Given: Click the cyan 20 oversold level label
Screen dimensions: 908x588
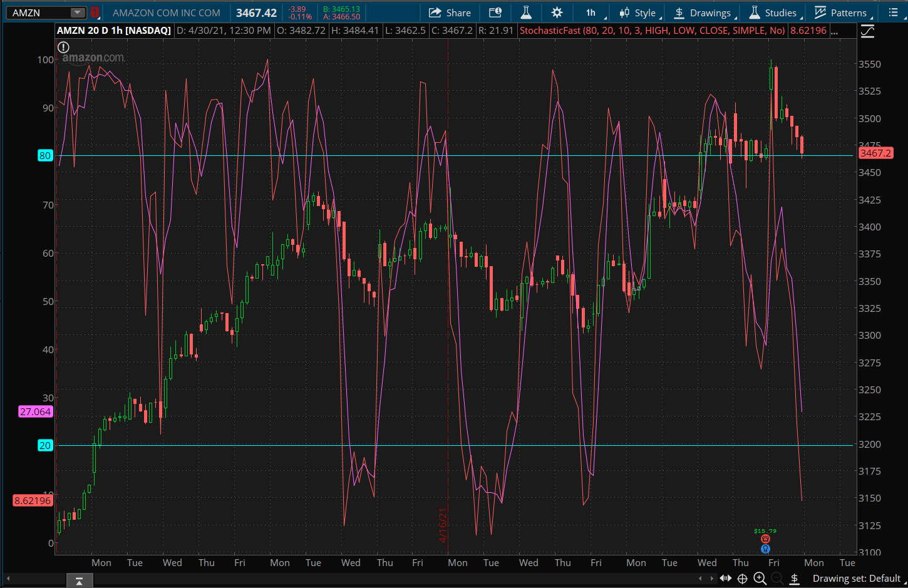Looking at the screenshot, I should tap(45, 445).
